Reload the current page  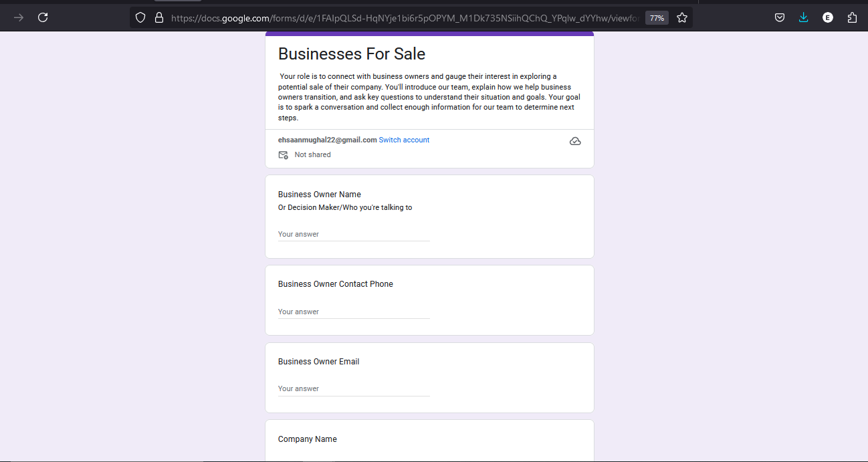coord(43,17)
